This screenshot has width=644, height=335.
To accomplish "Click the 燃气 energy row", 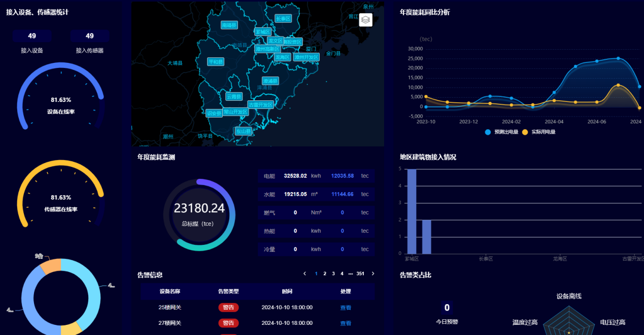I will click(x=316, y=212).
